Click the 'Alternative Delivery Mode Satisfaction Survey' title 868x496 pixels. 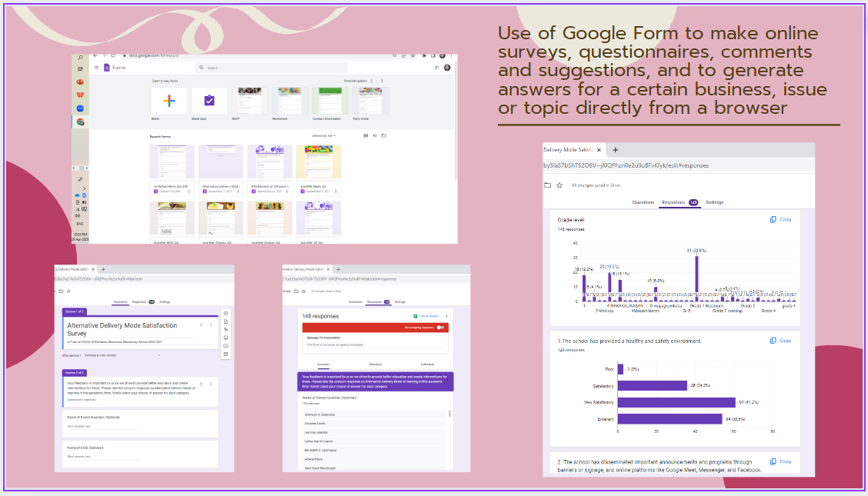pyautogui.click(x=122, y=329)
